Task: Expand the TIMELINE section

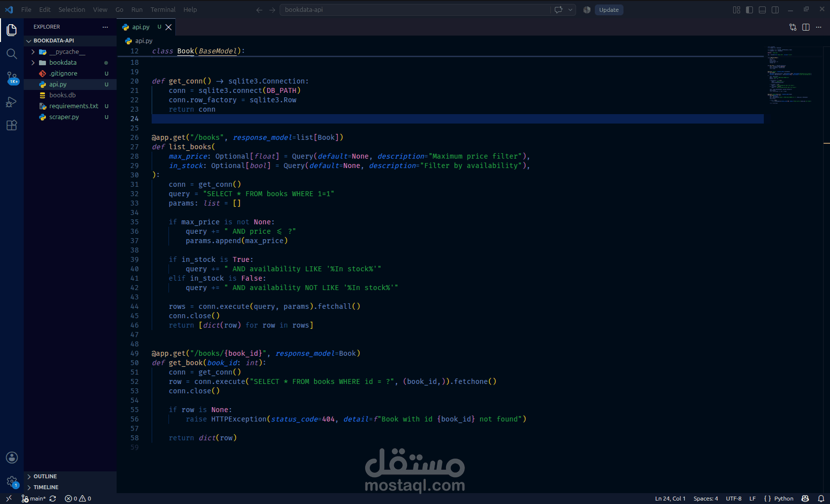Action: pos(70,487)
